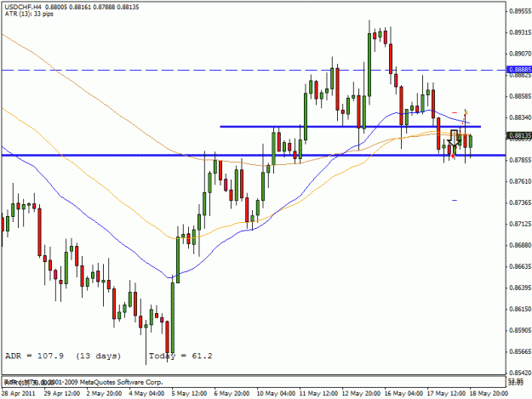Click the 0.86880 price axis label
Viewport: 532px width, 399px height.
click(x=520, y=245)
